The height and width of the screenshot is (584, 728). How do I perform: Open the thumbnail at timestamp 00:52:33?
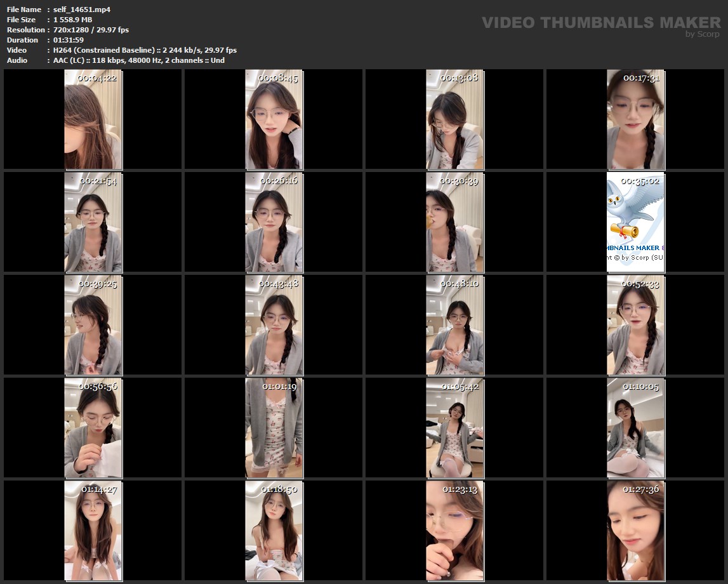tap(635, 325)
